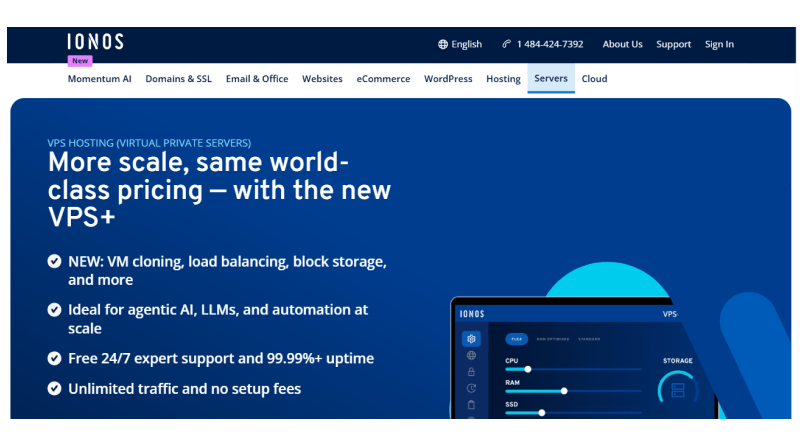Click checkmark icon beside Unlimited traffic bullet
This screenshot has width=800, height=445.
click(55, 388)
